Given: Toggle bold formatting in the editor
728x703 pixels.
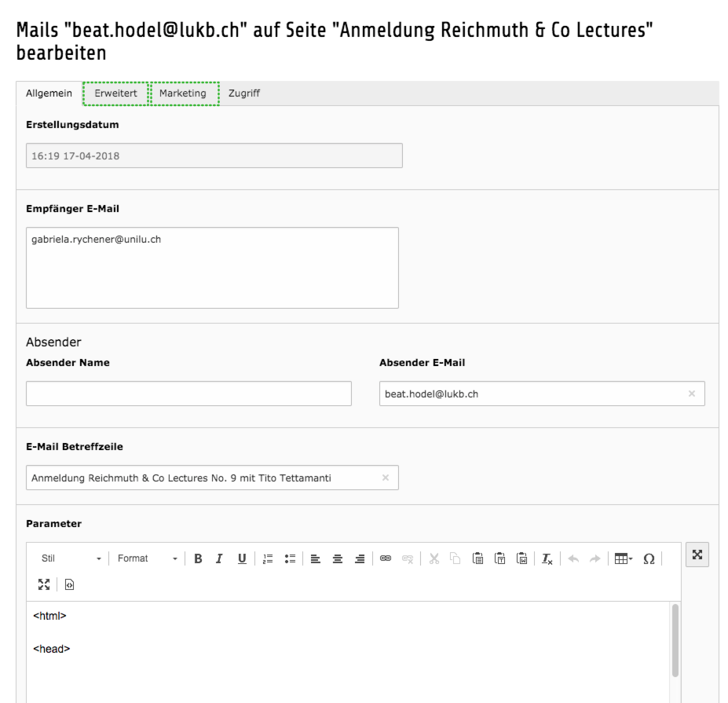Looking at the screenshot, I should click(x=198, y=558).
